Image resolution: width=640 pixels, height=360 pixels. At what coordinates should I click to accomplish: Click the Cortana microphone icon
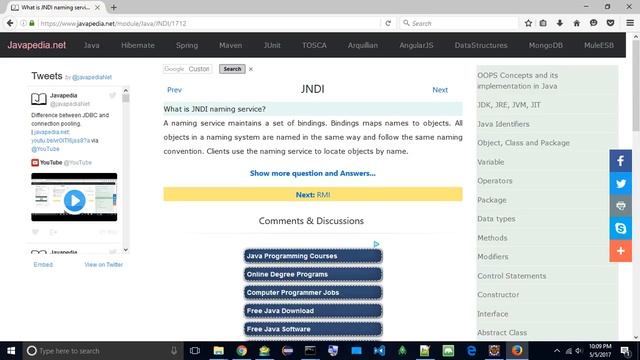(x=173, y=351)
